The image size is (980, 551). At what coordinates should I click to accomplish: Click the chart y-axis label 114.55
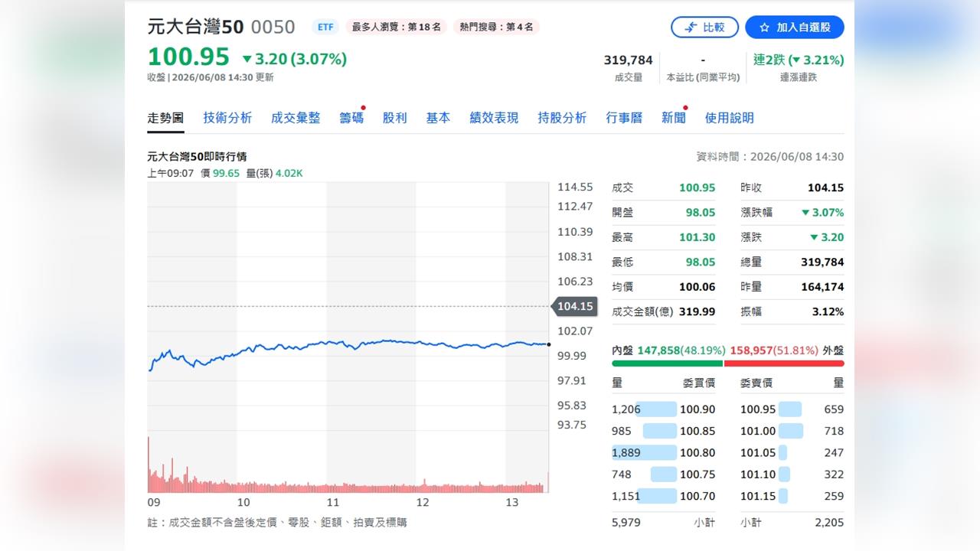(x=576, y=187)
